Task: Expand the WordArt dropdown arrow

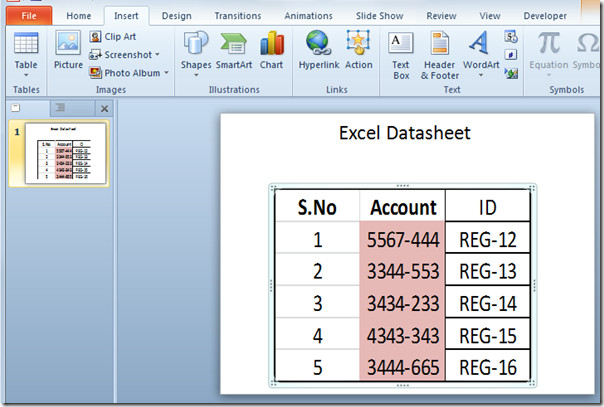Action: coord(481,75)
